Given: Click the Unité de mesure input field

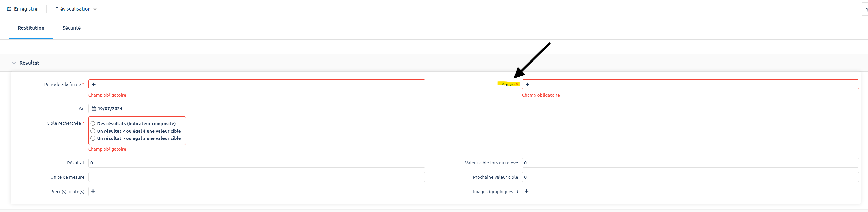Looking at the screenshot, I should (x=256, y=177).
